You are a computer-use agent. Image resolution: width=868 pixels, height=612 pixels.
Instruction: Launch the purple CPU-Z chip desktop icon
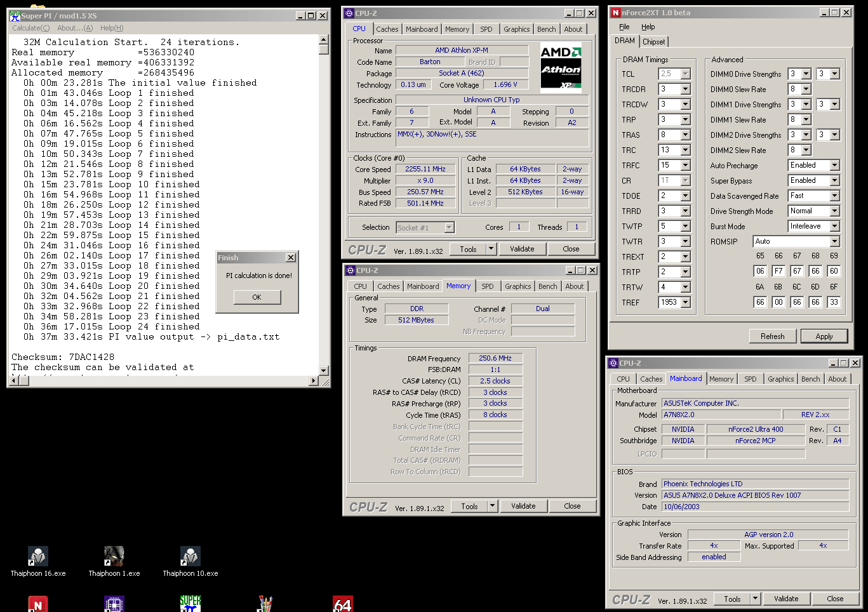[x=114, y=604]
